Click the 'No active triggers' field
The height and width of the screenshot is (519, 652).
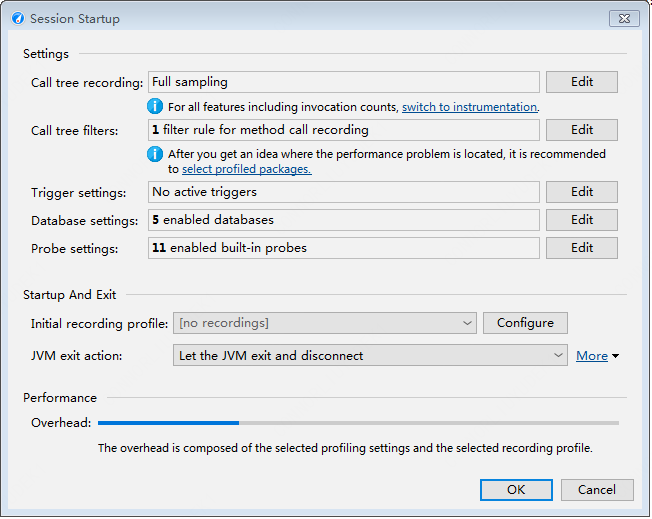coord(344,192)
